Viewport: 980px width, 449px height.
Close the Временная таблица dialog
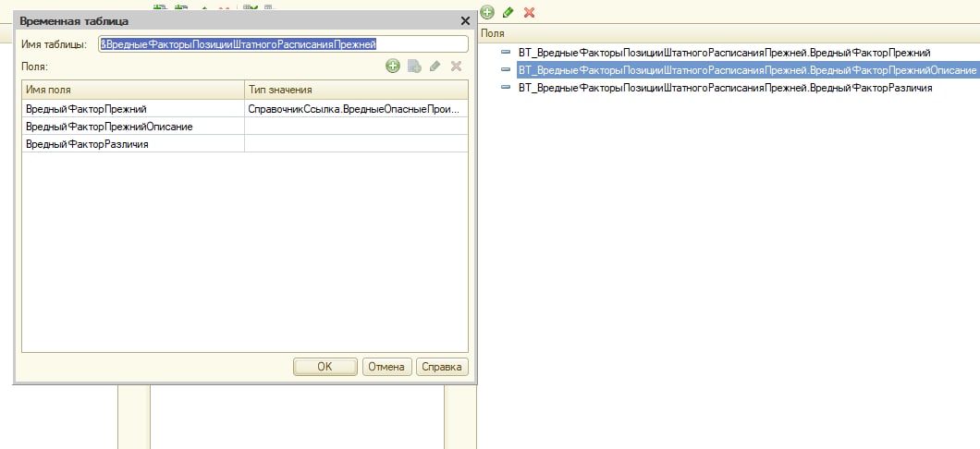pos(465,21)
